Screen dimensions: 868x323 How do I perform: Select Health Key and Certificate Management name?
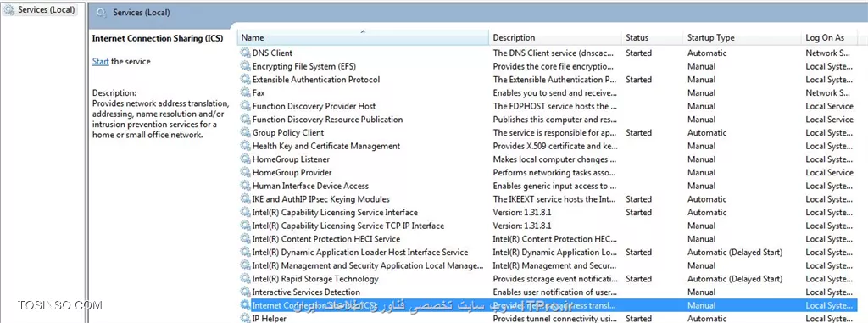point(326,147)
